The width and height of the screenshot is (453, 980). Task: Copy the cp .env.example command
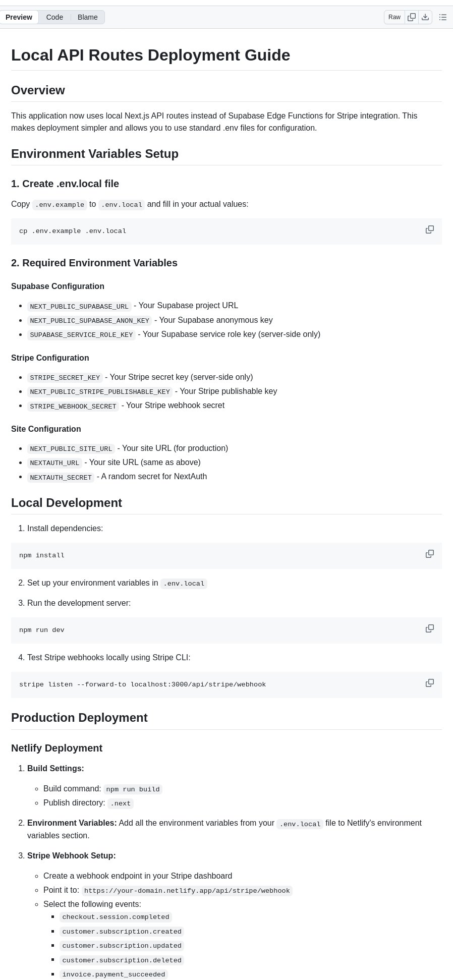(x=429, y=230)
